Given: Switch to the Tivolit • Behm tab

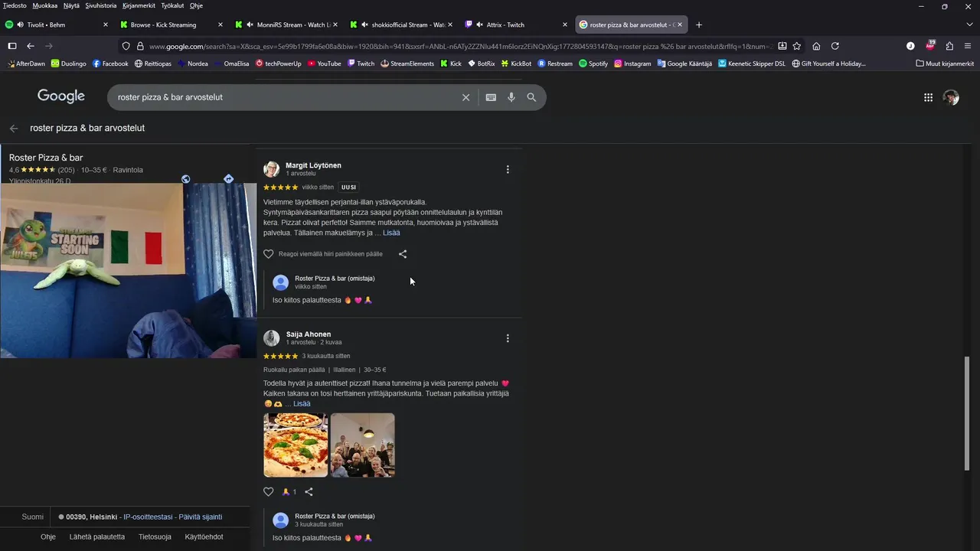Looking at the screenshot, I should click(57, 24).
